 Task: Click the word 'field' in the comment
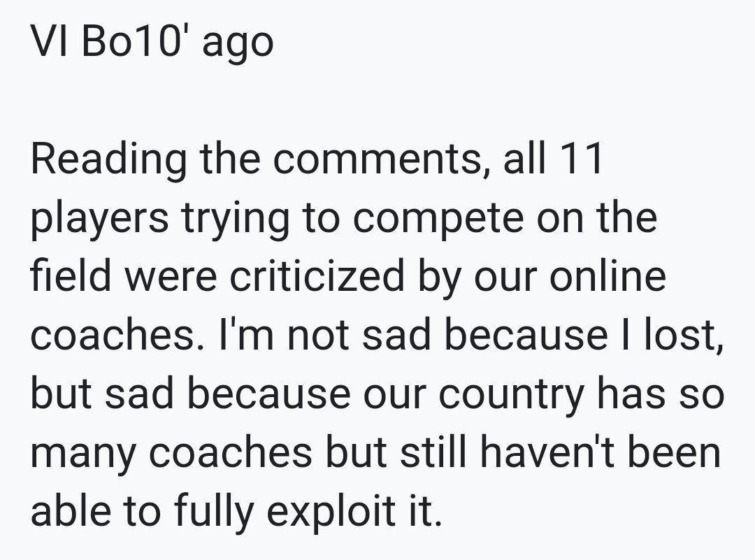pos(71,275)
